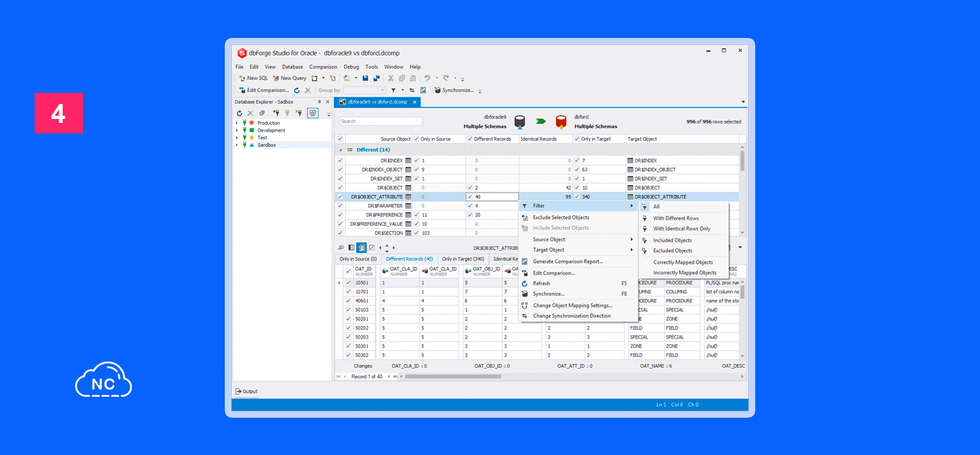Click the disconnect plug icon with red X

(299, 113)
